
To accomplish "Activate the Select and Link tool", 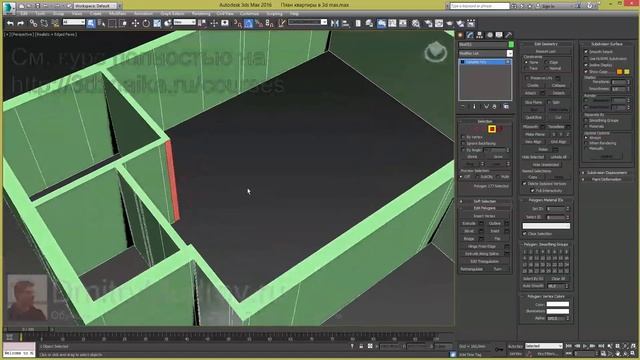I will click(33, 24).
